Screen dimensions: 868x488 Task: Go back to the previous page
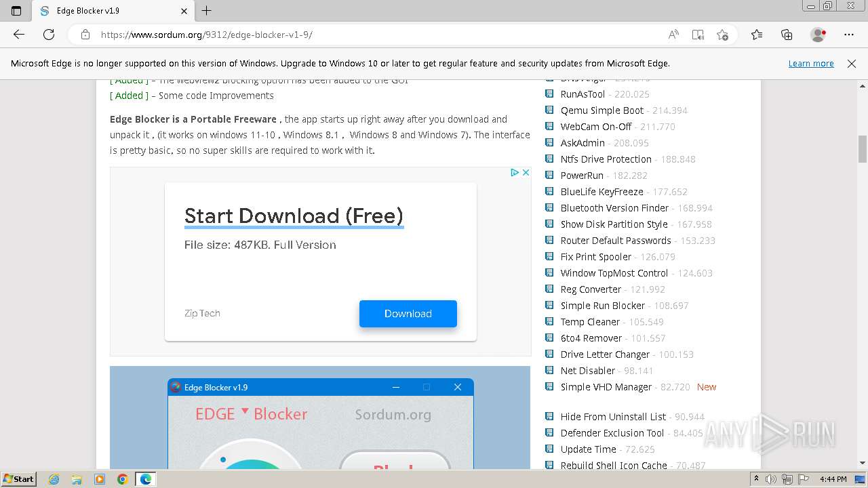point(19,35)
